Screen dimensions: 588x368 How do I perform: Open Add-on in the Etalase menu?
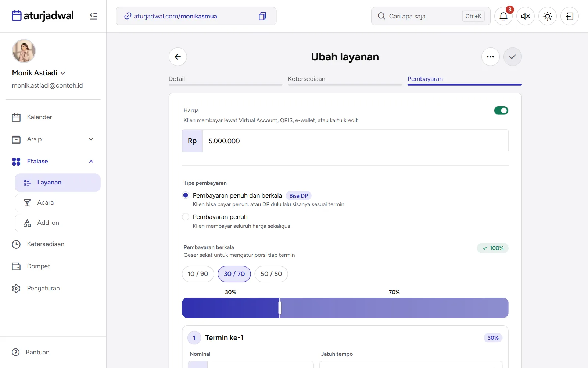(58, 223)
